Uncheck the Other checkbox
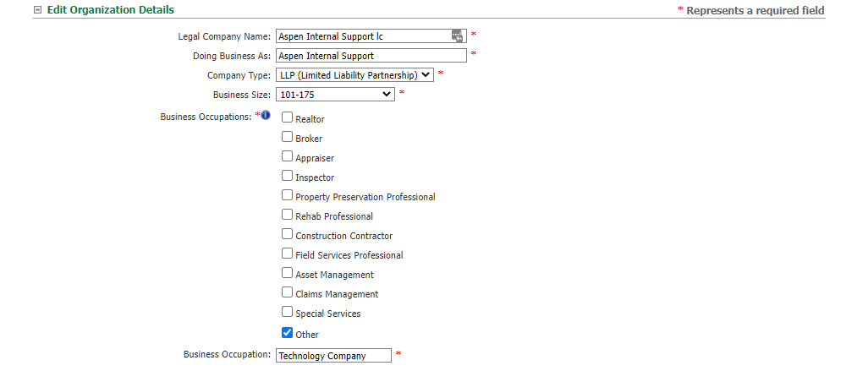Viewport: 868px width, 371px height. click(287, 333)
